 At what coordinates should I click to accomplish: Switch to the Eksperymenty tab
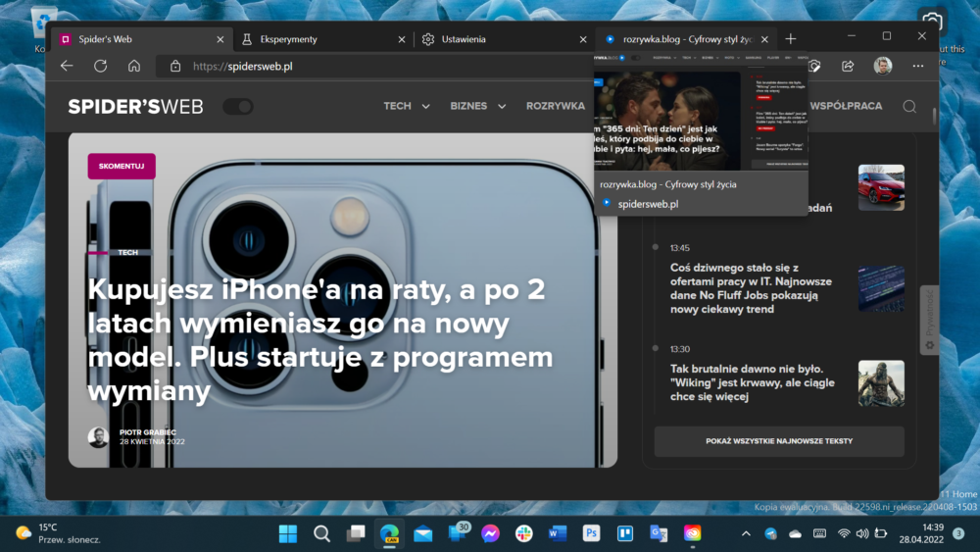click(x=321, y=39)
